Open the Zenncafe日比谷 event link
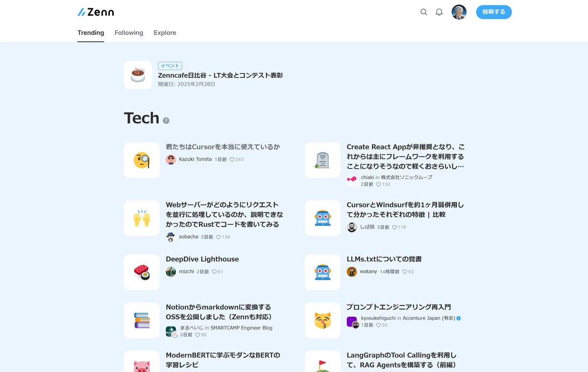This screenshot has height=372, width=588. 220,75
